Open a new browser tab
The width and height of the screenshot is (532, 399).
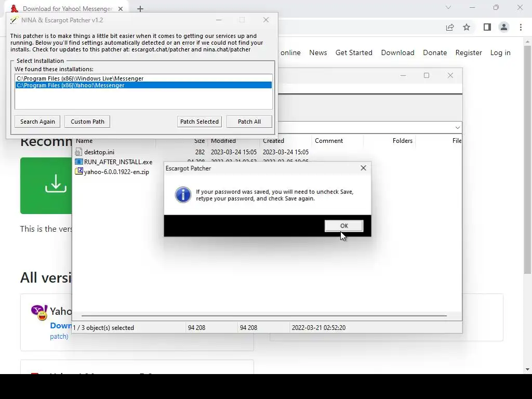point(140,9)
